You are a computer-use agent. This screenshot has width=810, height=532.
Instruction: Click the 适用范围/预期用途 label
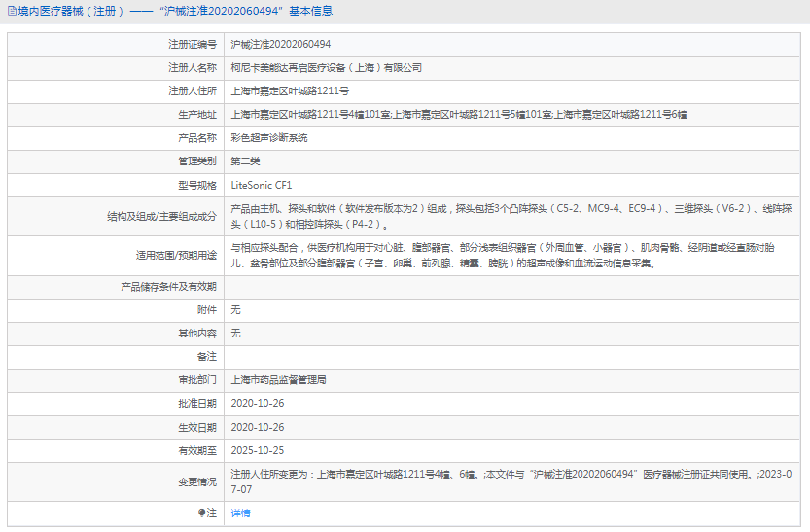point(176,255)
